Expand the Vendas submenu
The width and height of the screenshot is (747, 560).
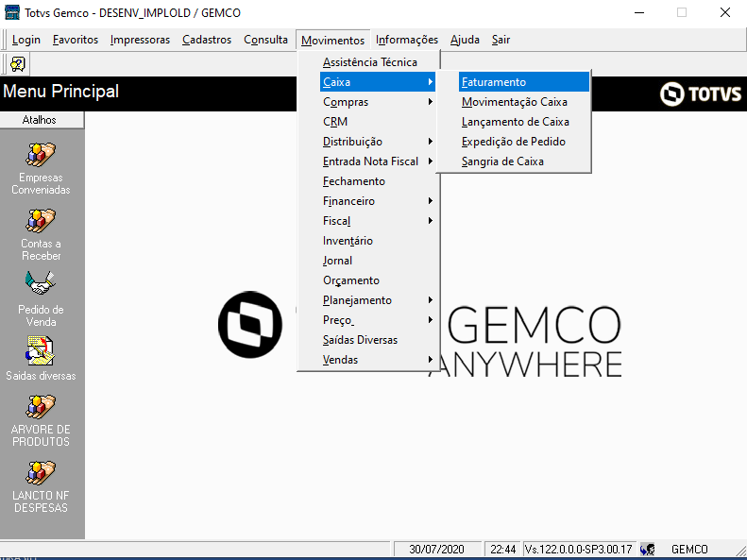tap(378, 360)
